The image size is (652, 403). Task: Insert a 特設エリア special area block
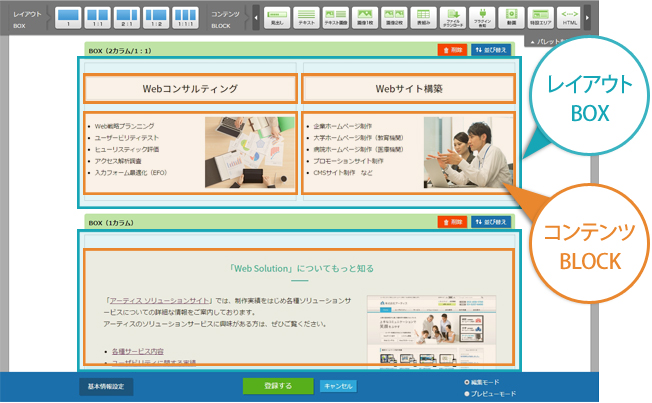point(541,18)
